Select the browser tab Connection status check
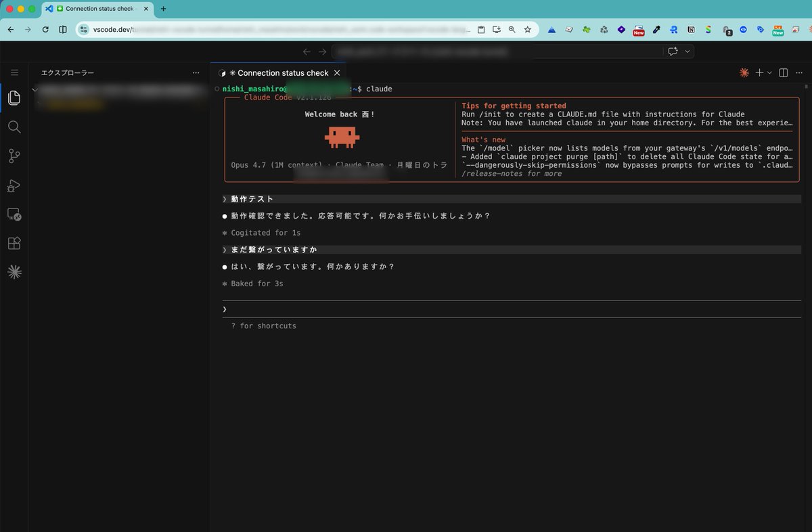The height and width of the screenshot is (532, 812). [98, 9]
